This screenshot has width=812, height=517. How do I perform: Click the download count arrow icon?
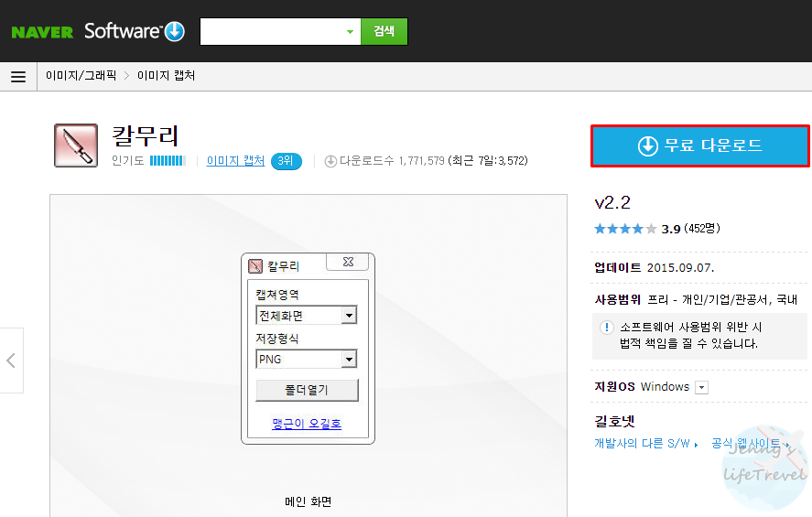tap(330, 161)
